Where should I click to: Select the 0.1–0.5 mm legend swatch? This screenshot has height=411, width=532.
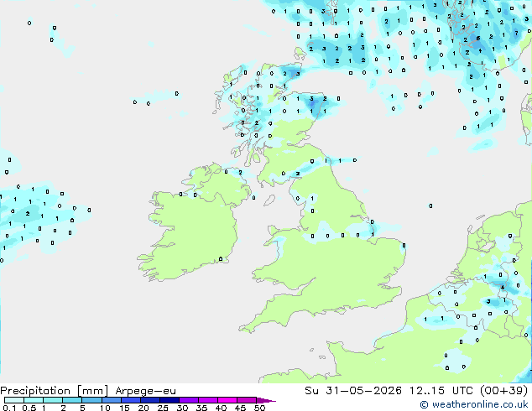[14, 400]
